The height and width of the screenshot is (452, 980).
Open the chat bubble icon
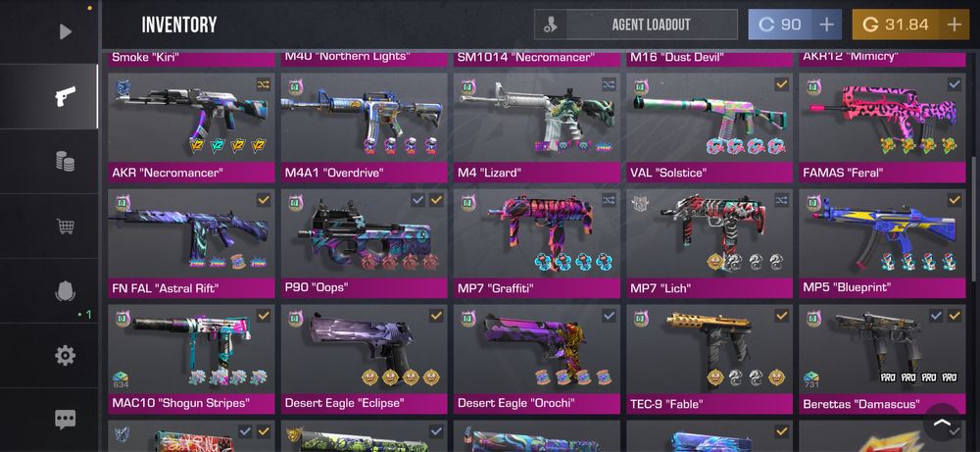[65, 420]
